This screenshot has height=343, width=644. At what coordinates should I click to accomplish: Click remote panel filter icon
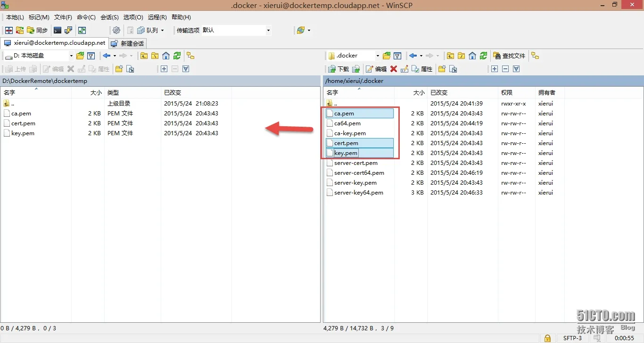tap(397, 56)
